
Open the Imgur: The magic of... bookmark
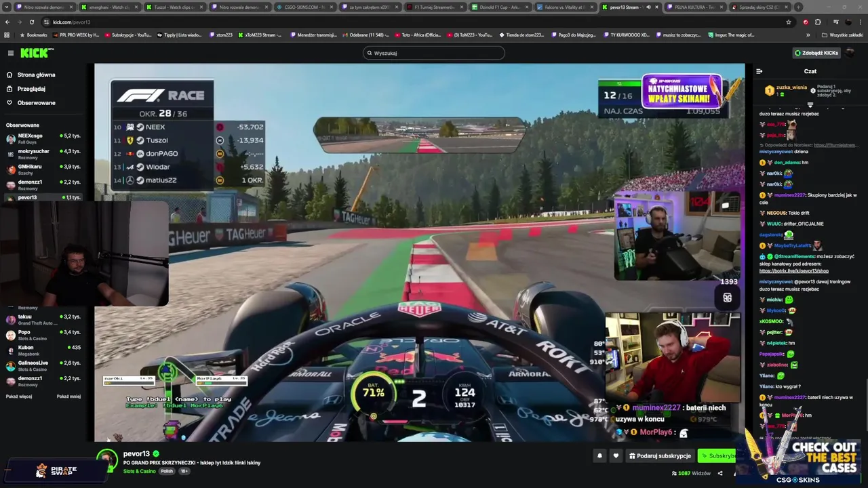pyautogui.click(x=730, y=35)
